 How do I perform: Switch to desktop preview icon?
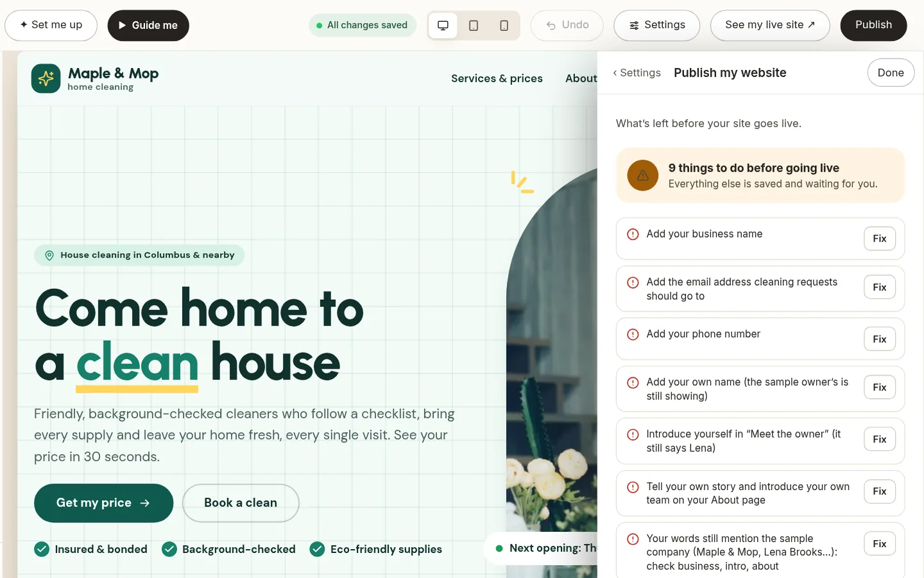tap(443, 26)
